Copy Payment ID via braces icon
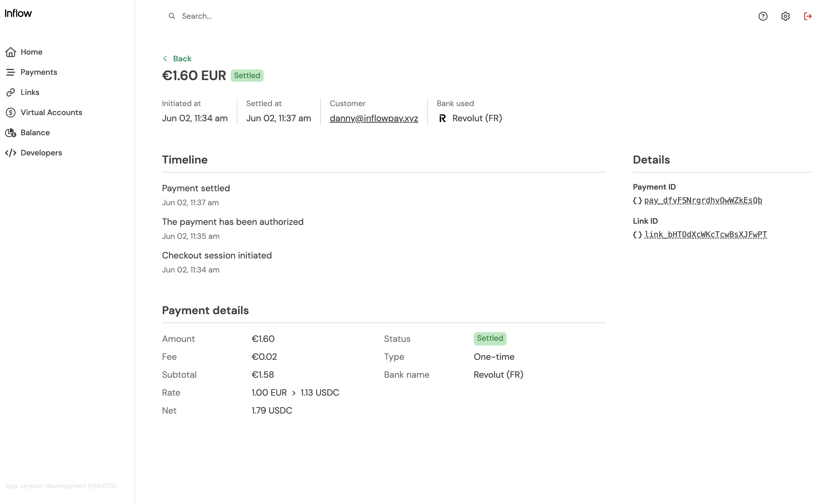Viewport: 827px width, 504px height. [x=637, y=200]
